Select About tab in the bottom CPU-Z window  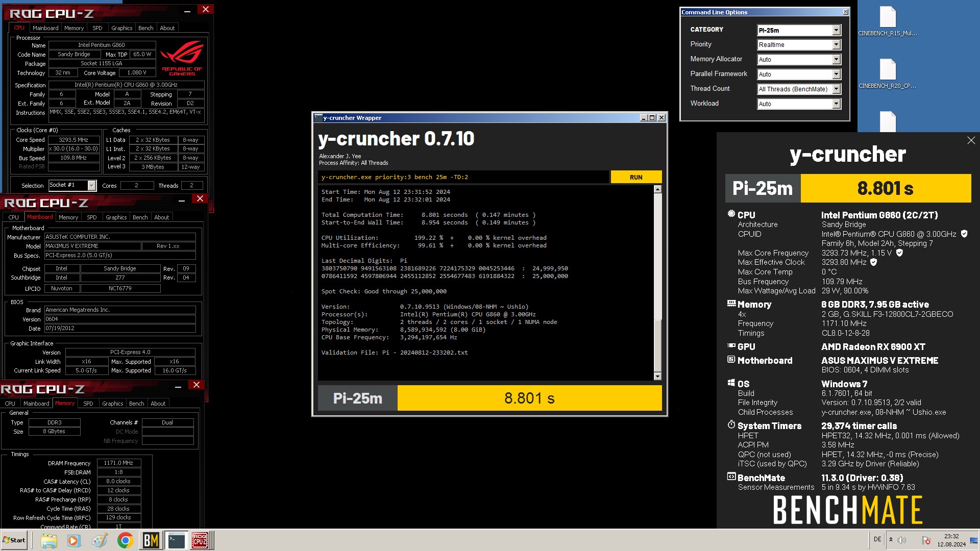(x=158, y=404)
